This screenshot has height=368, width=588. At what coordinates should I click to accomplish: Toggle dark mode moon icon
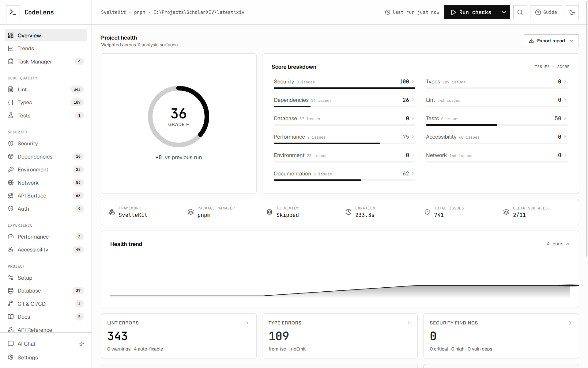pos(572,12)
